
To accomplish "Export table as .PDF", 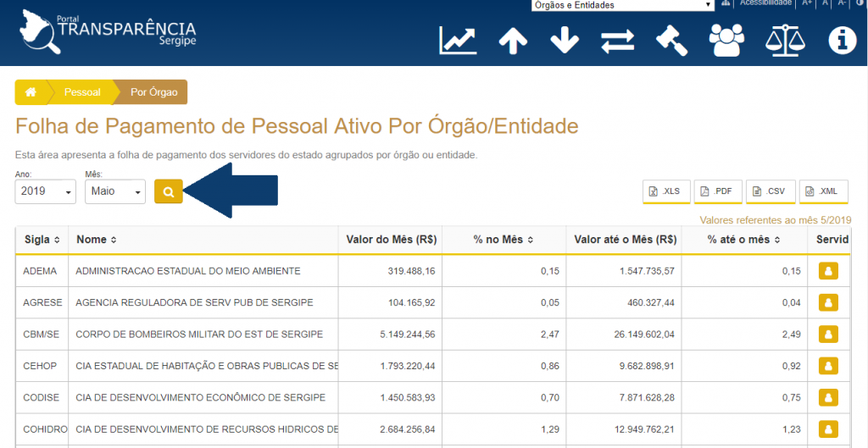I will (718, 191).
